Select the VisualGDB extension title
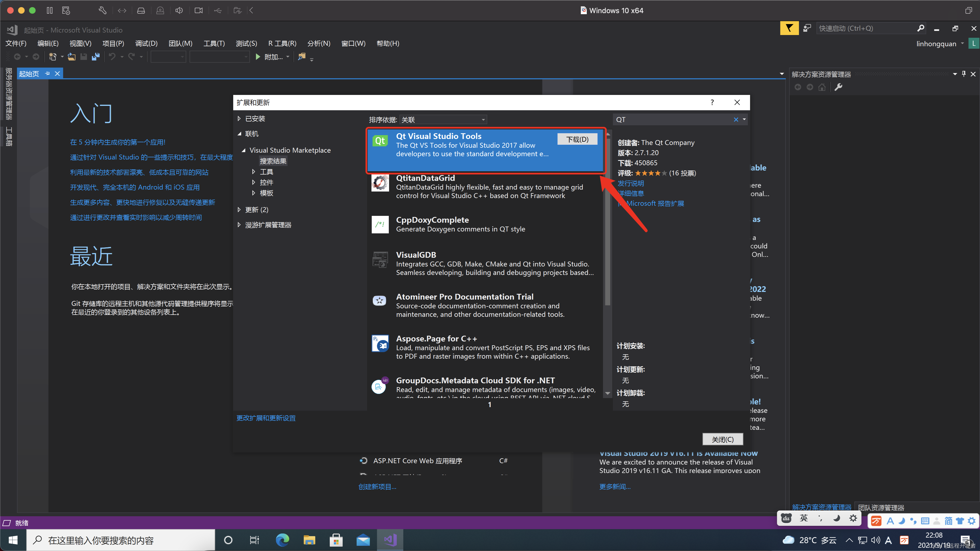Image resolution: width=980 pixels, height=551 pixels. (x=416, y=255)
